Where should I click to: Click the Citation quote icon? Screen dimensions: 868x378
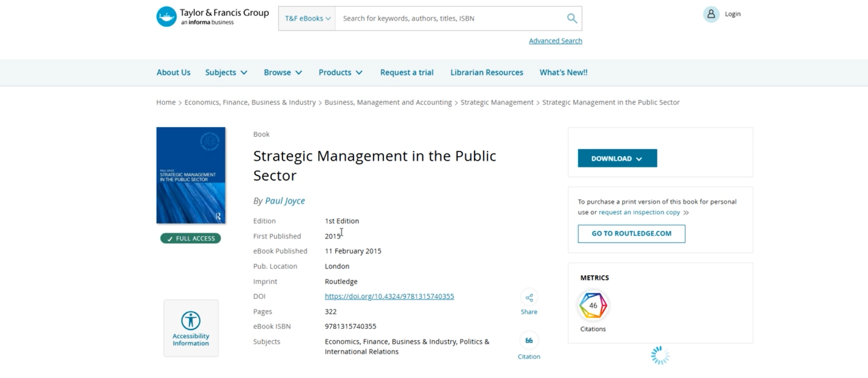pyautogui.click(x=529, y=341)
